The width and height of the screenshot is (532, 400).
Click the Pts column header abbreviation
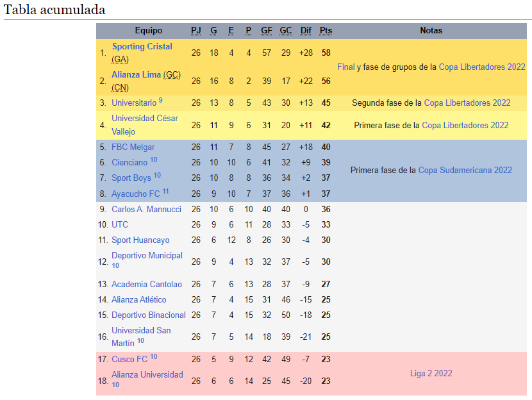point(326,31)
